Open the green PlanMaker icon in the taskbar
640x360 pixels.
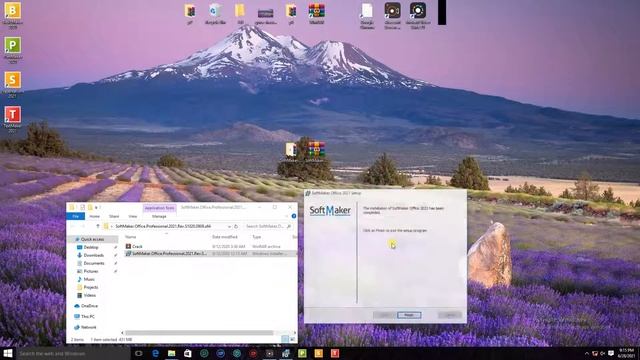[x=302, y=353]
